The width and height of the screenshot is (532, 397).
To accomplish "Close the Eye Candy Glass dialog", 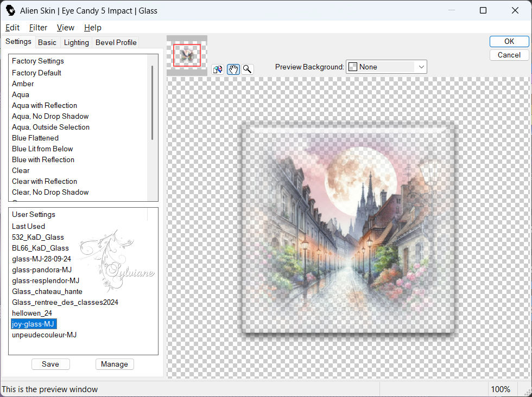I will (515, 10).
